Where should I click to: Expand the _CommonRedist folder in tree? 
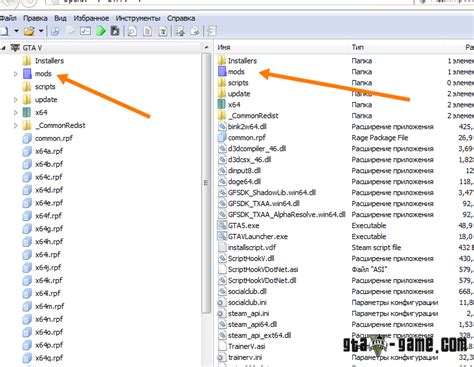(x=15, y=125)
